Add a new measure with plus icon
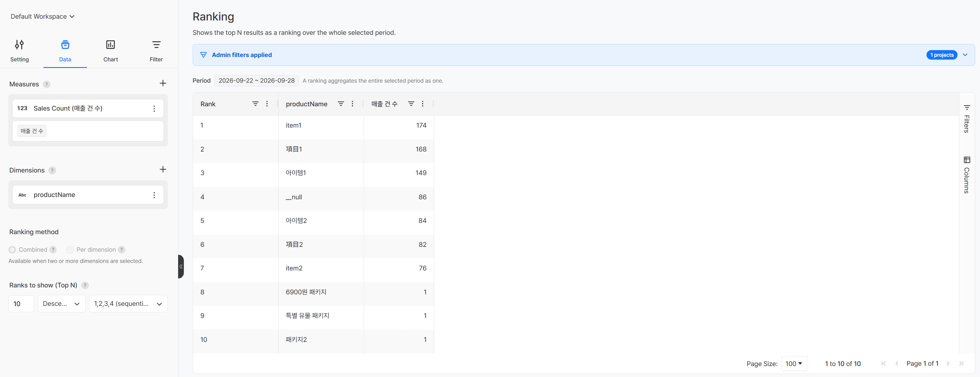This screenshot has height=377, width=980. coord(163,84)
